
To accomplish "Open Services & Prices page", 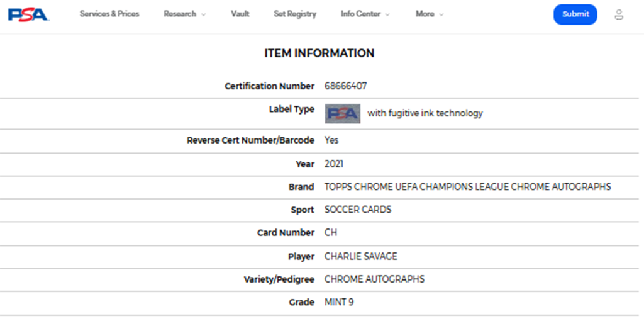I will (109, 14).
